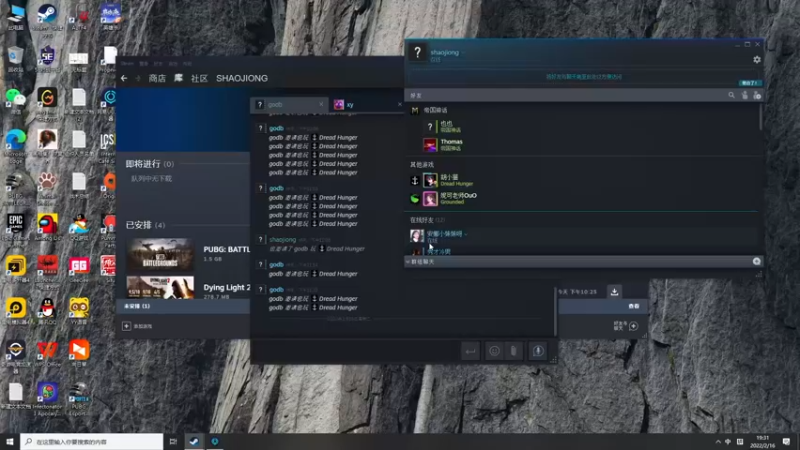Click chat send enter arrow button
The height and width of the screenshot is (450, 800).
click(470, 351)
